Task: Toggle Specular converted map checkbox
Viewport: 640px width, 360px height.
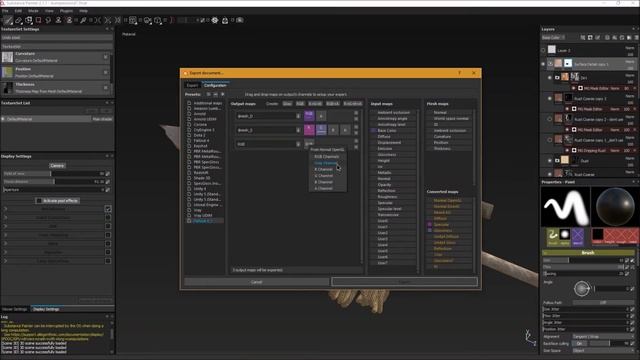Action: point(429,224)
